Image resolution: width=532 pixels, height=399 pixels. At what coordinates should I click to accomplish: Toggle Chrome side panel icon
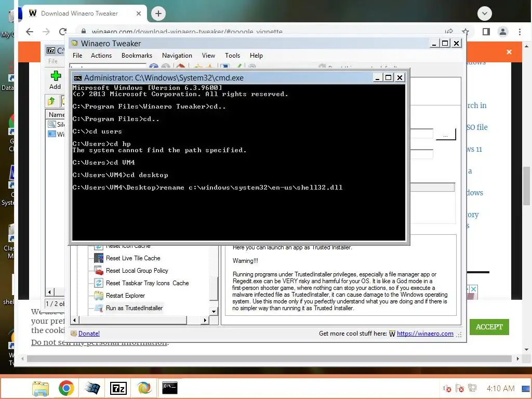coord(486,32)
